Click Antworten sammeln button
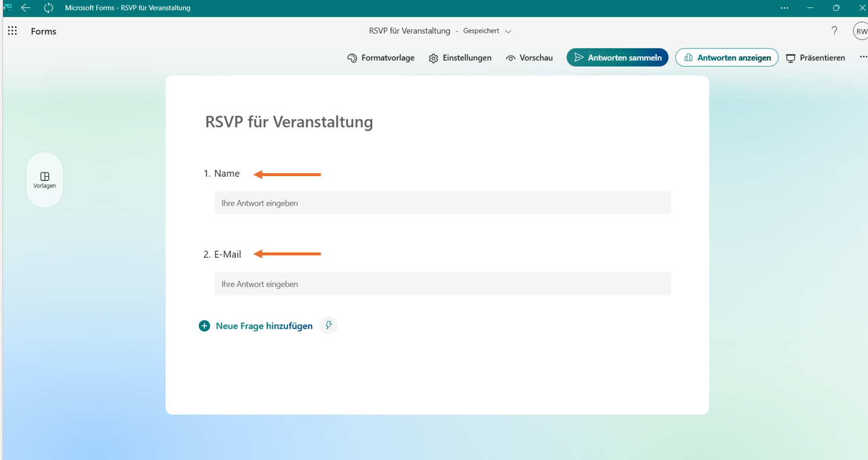The width and height of the screenshot is (868, 460). (618, 57)
